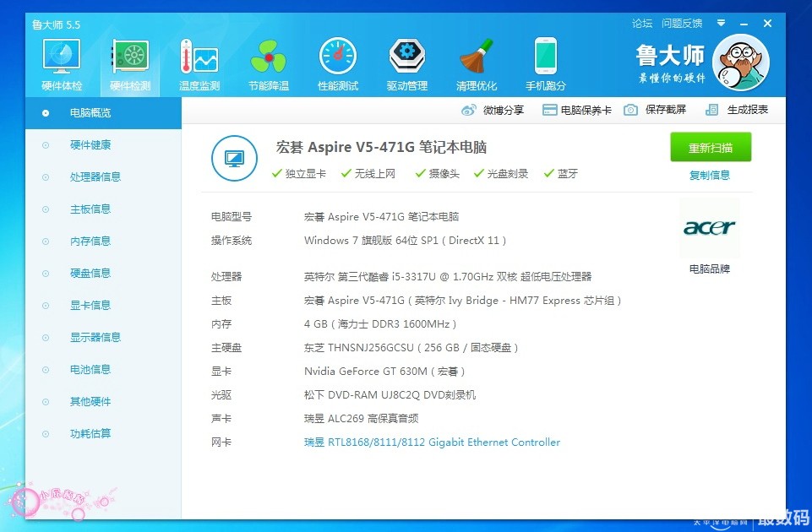Click the 复制信息 copy info link

click(x=710, y=175)
